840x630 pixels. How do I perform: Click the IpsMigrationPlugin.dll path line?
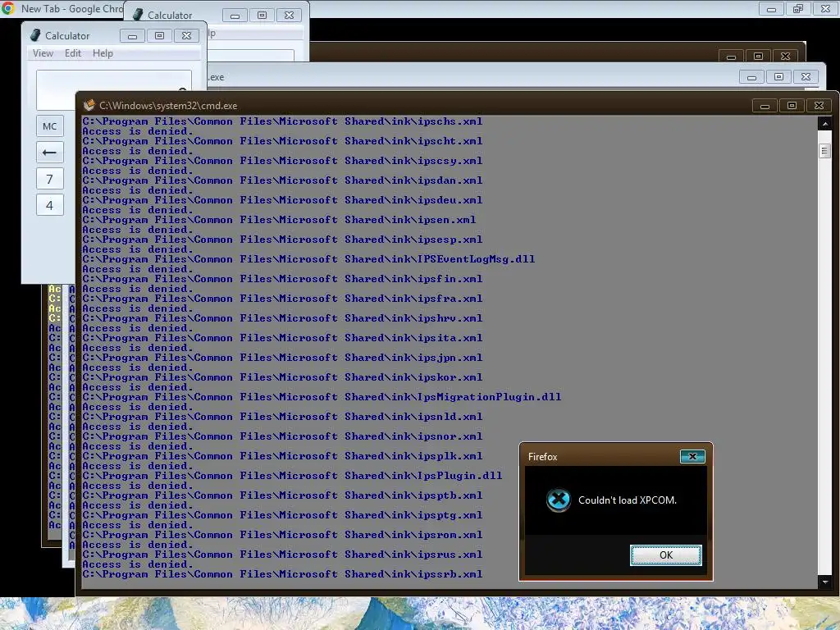(x=322, y=396)
